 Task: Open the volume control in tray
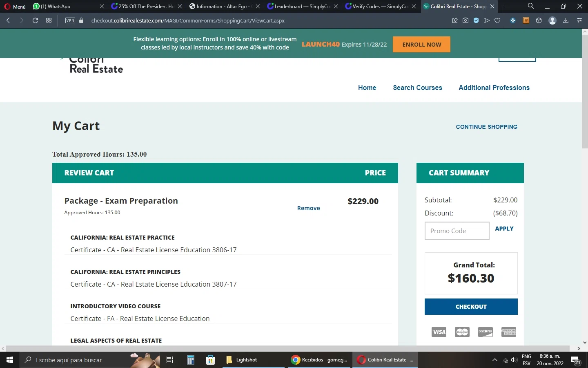coord(514,360)
